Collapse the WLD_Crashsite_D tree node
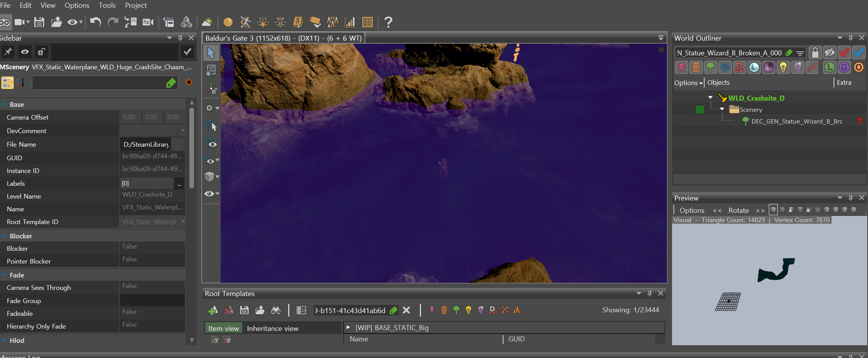Viewport: 868px width, 358px height. [710, 98]
